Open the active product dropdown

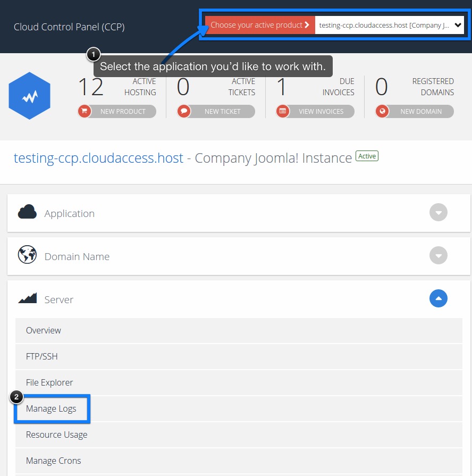[390, 25]
